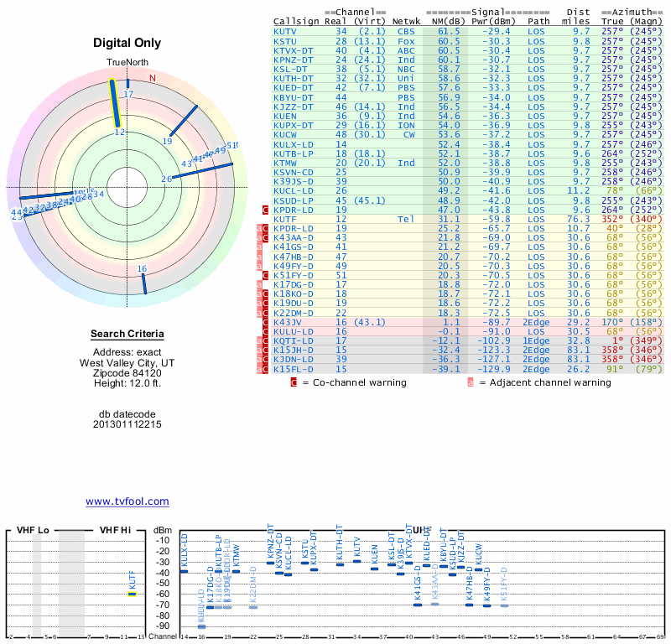Click the KJZZ-DT callsign in the table
This screenshot has height=644, width=671.
point(294,107)
